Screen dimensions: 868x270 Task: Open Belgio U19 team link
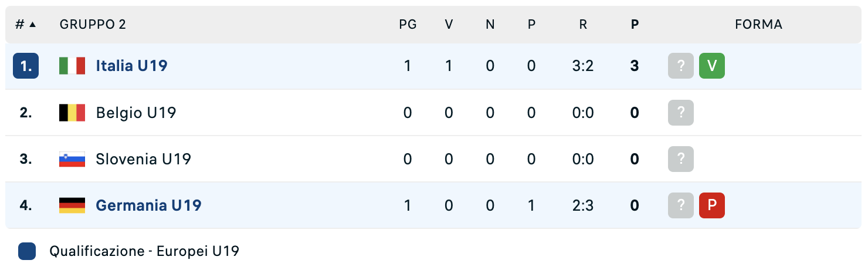pos(136,113)
